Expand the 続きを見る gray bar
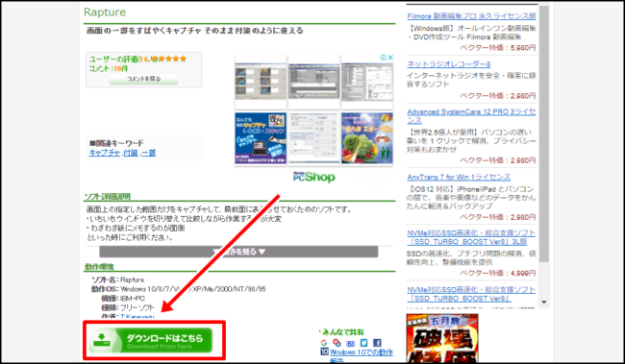The height and width of the screenshot is (364, 625). click(x=238, y=252)
